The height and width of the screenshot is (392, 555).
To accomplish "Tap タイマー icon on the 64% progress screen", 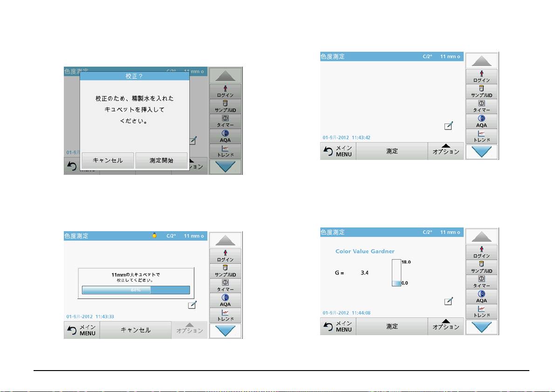I will [x=225, y=285].
